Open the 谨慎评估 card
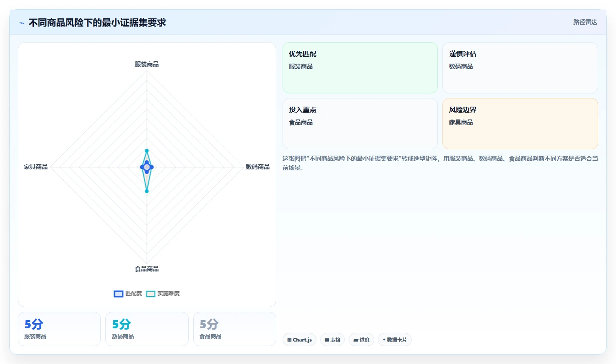Screen dimensions: 616x364 520,68
